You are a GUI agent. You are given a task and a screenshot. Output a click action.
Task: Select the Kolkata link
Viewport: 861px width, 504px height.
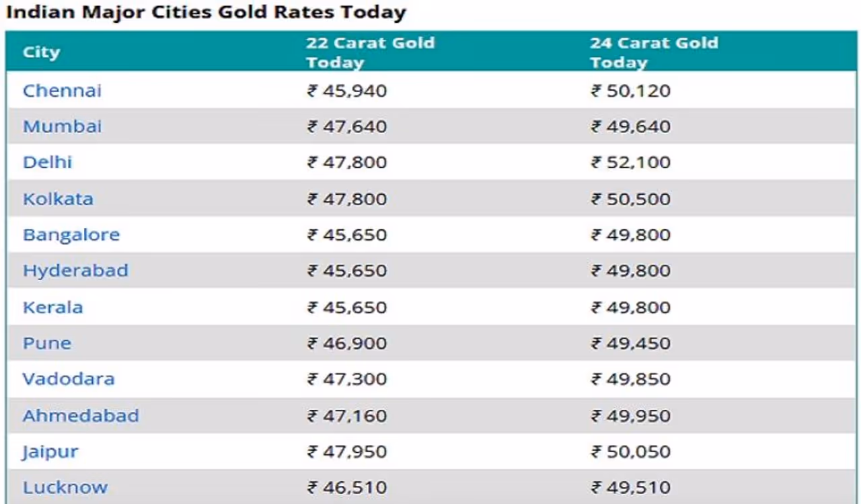tap(58, 199)
